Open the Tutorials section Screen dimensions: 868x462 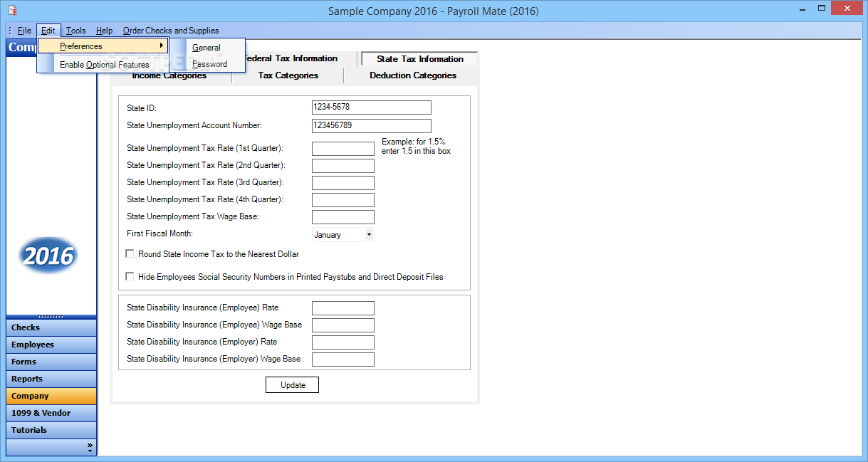[51, 430]
